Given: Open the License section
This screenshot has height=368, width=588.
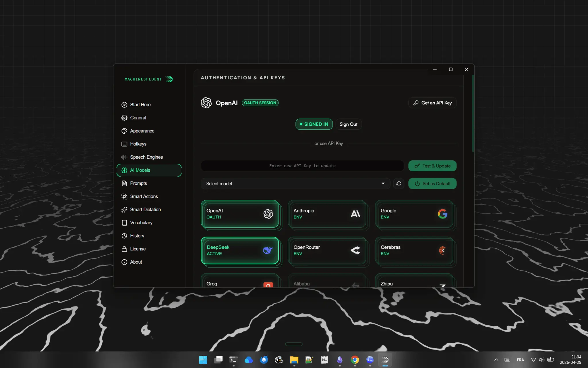Looking at the screenshot, I should 149,249.
